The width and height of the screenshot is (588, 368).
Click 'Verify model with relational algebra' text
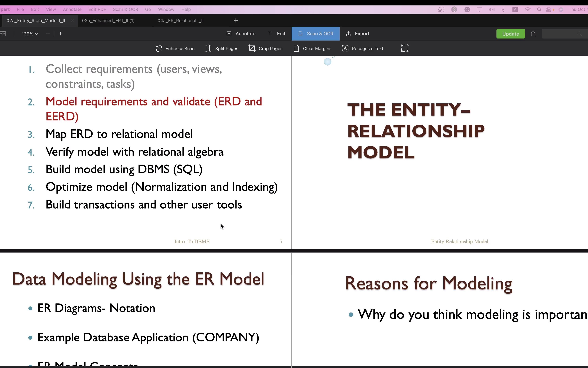point(135,152)
